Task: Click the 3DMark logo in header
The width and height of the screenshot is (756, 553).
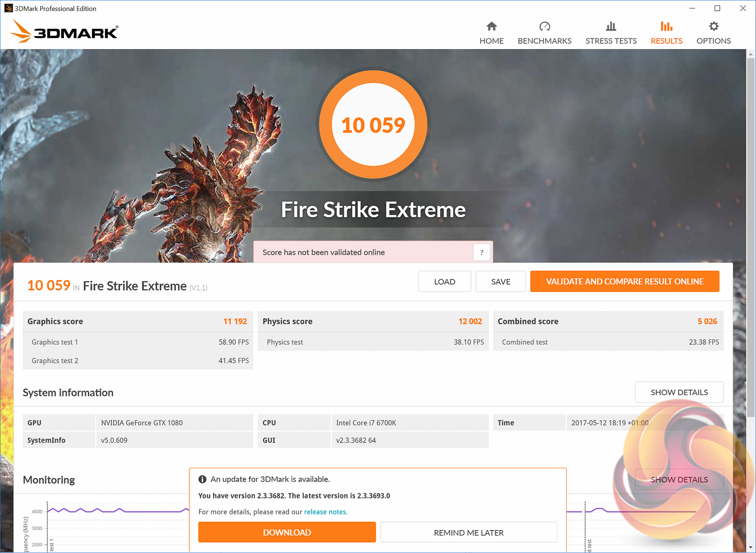Action: (65, 32)
